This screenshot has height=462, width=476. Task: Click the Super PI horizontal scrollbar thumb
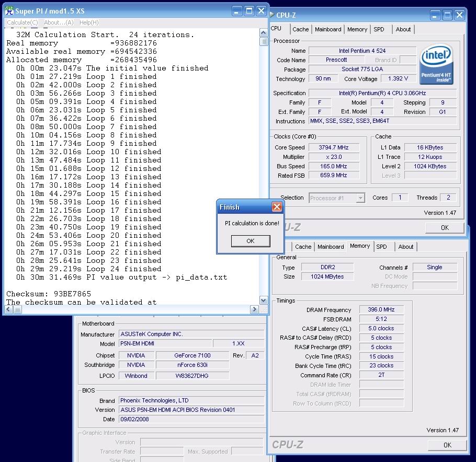tap(17, 309)
